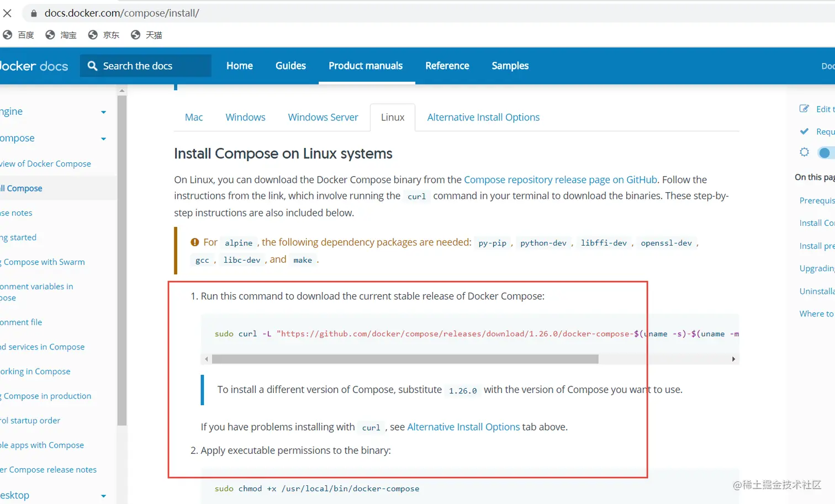
Task: Open the 淘宝 bookmark
Action: (x=61, y=35)
